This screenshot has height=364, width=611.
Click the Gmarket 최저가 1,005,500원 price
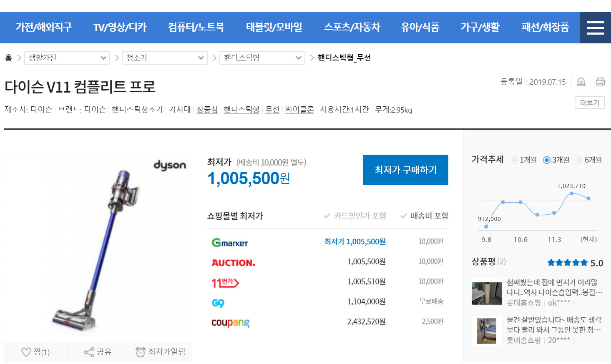(x=355, y=241)
